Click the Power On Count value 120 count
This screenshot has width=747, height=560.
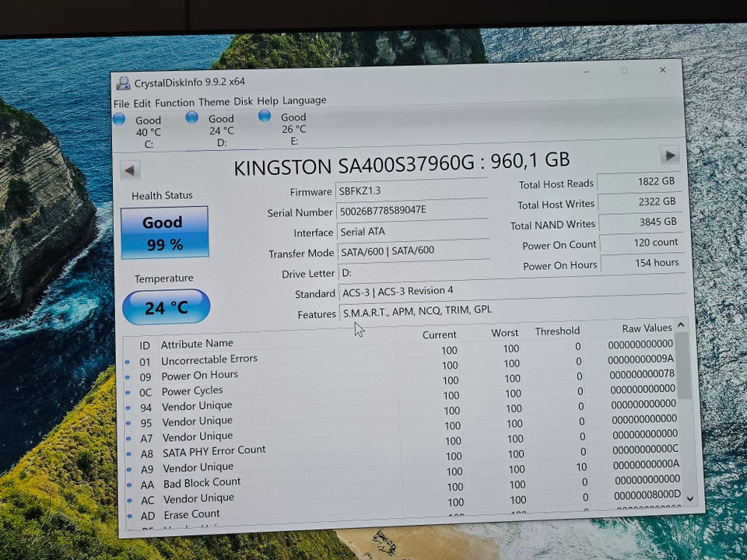pos(642,243)
